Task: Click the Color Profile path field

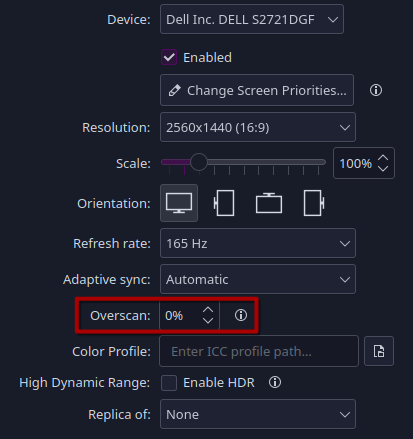Action: point(259,351)
